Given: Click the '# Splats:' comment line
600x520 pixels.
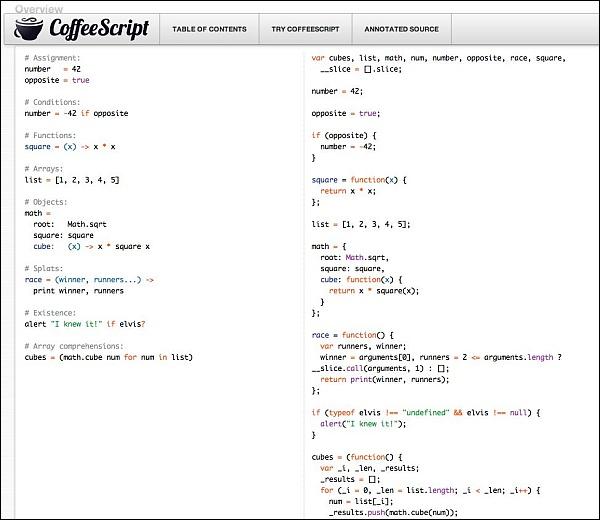Looking at the screenshot, I should point(44,269).
